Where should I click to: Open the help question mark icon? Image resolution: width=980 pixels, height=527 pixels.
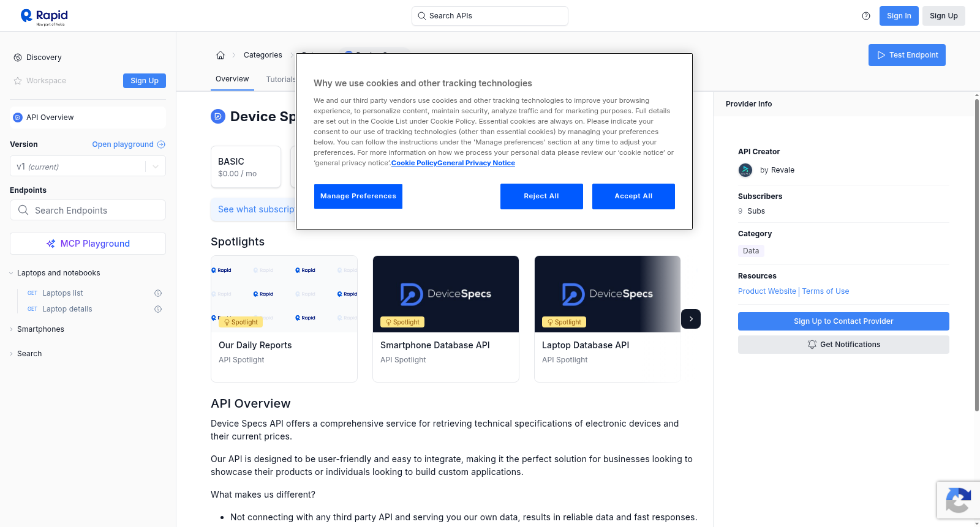866,16
